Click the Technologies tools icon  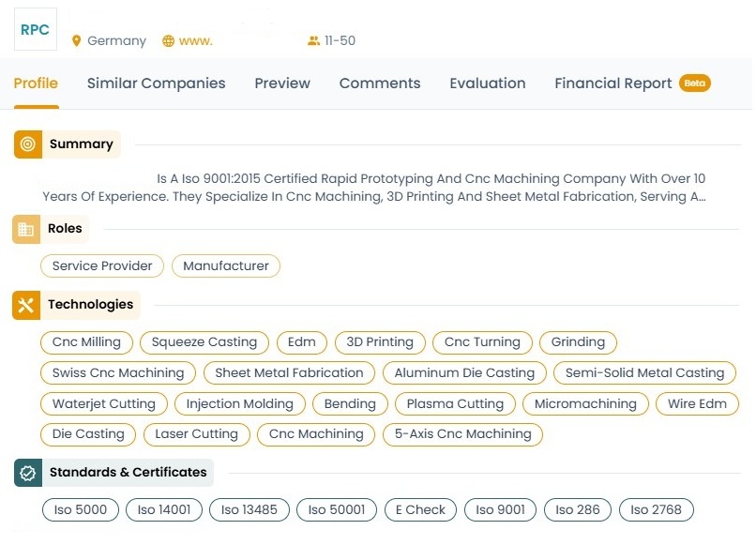tap(26, 305)
